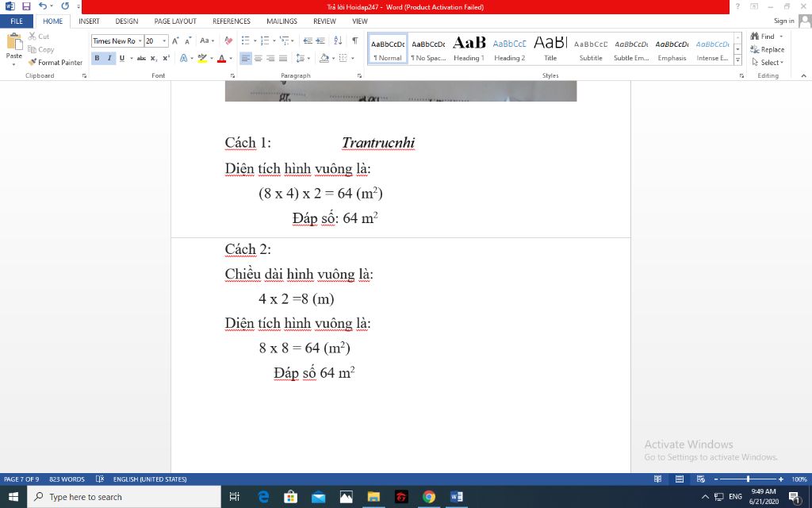Image resolution: width=812 pixels, height=508 pixels.
Task: Open the Change Case dropdown
Action: (207, 40)
